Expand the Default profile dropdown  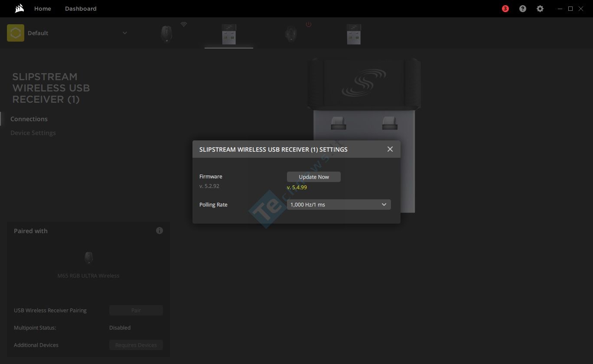[125, 33]
